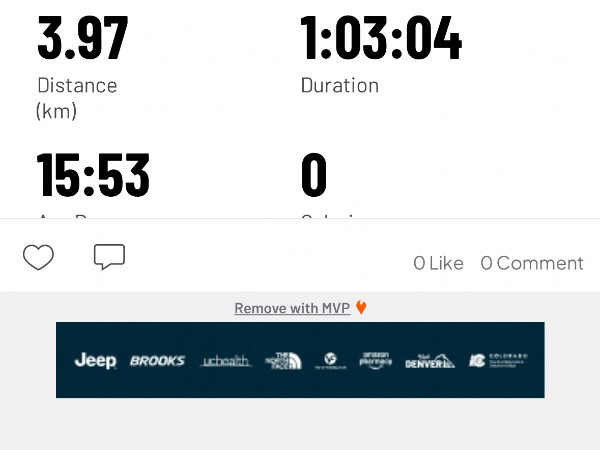Click the Visit Denver logo

coord(430,361)
